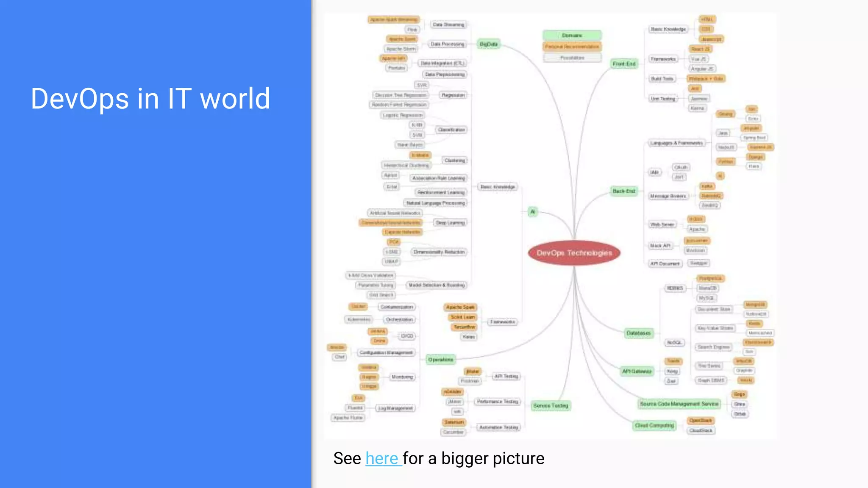The image size is (868, 488).
Task: Click the Service Testing node
Action: tap(551, 406)
